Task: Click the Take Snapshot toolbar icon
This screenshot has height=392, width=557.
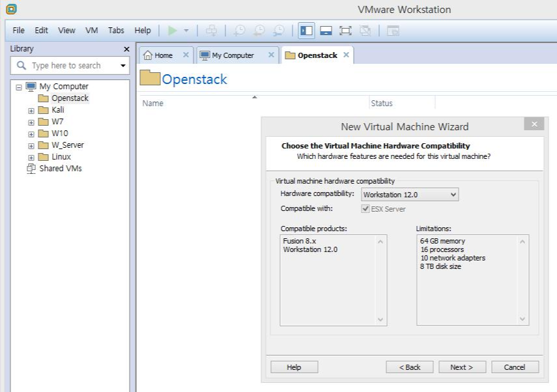Action: pyautogui.click(x=240, y=31)
